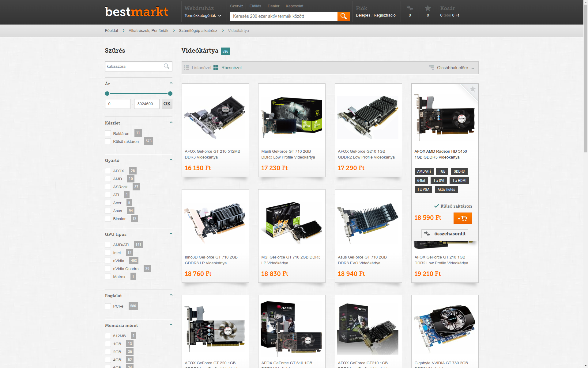Image resolution: width=588 pixels, height=368 pixels.
Task: Add AFOX Radeon HD 5450 to favorites star
Action: [473, 89]
